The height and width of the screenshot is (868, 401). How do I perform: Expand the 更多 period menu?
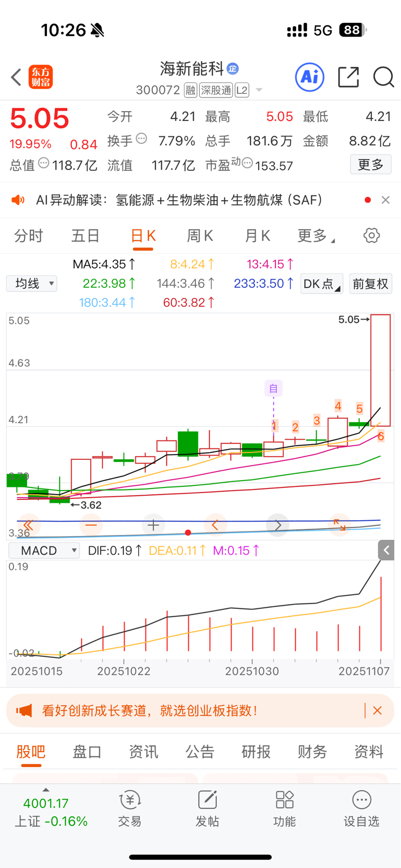click(316, 236)
